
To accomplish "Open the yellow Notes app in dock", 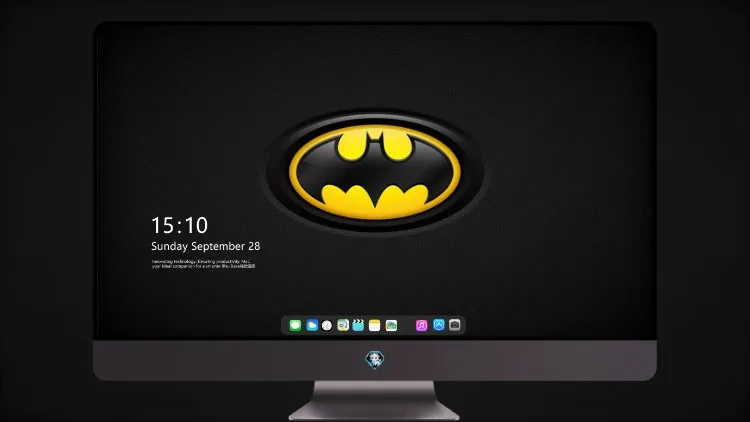I will coord(375,325).
